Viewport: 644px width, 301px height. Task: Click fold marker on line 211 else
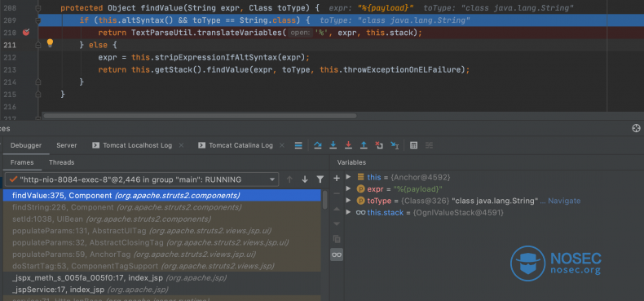tap(38, 45)
